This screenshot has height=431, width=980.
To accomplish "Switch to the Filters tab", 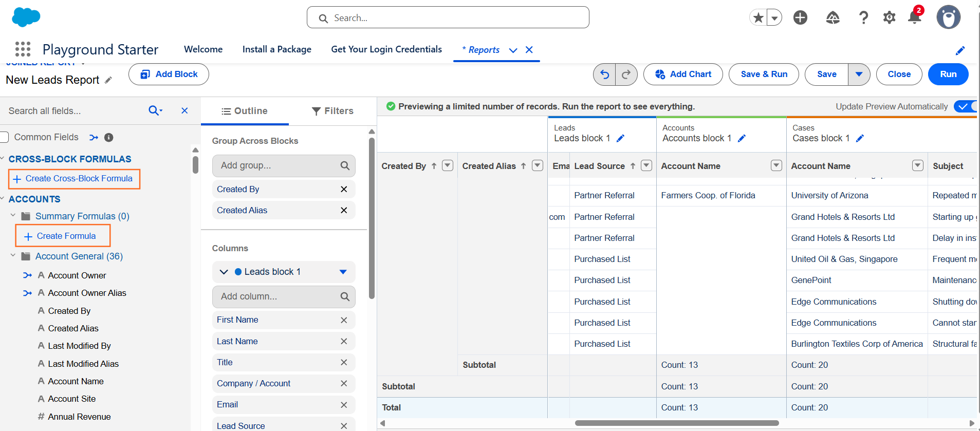I will click(x=332, y=111).
